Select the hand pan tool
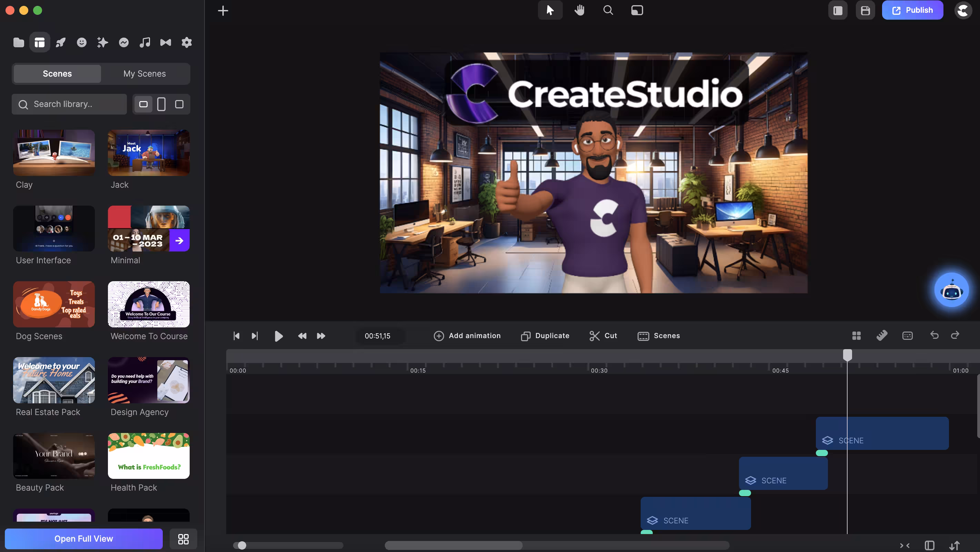This screenshot has width=980, height=552. [579, 10]
